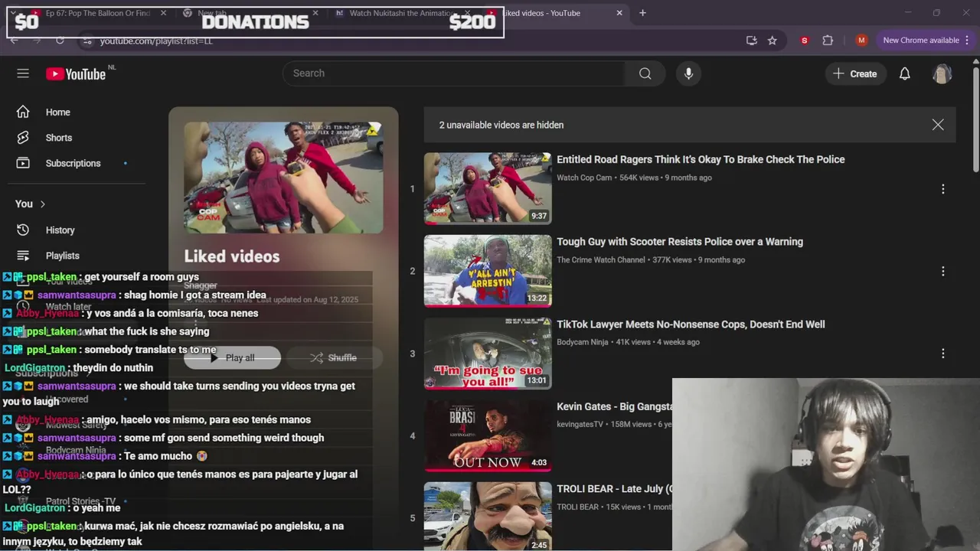Click the Create button
980x551 pixels.
(855, 73)
